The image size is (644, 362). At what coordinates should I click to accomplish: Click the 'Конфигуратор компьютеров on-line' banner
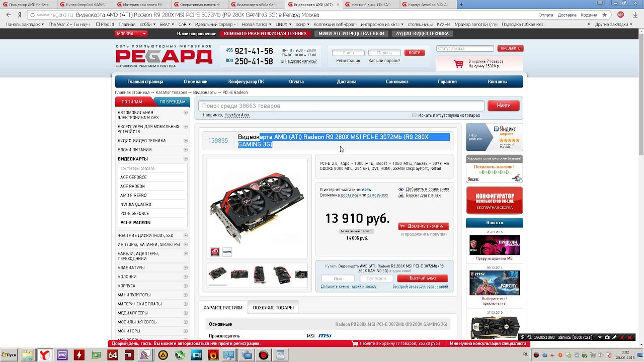click(x=495, y=200)
